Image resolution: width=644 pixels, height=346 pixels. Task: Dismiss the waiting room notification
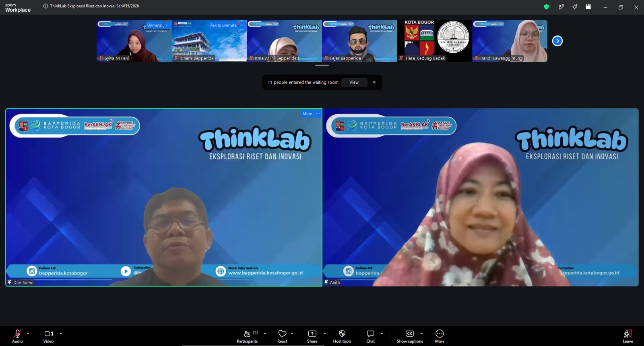[374, 82]
